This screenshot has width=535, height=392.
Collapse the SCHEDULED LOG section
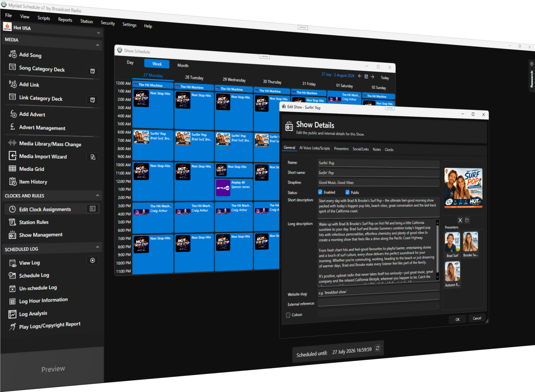[98, 247]
